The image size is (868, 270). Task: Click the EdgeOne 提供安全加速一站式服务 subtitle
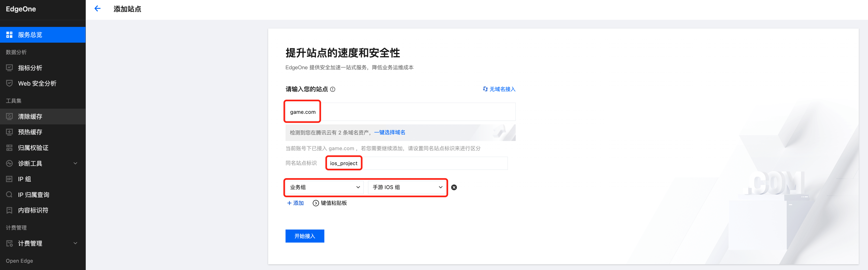pyautogui.click(x=349, y=67)
